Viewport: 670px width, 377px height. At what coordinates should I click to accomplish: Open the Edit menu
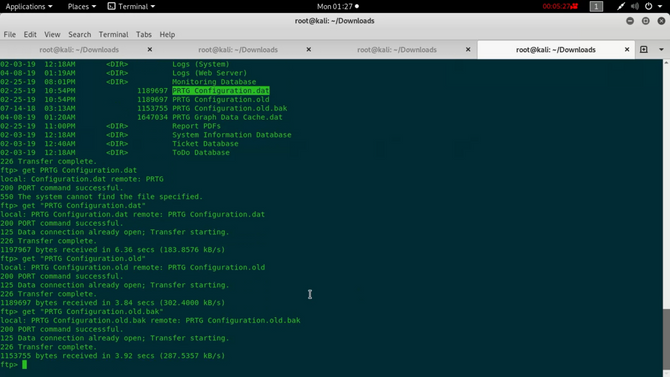(30, 35)
